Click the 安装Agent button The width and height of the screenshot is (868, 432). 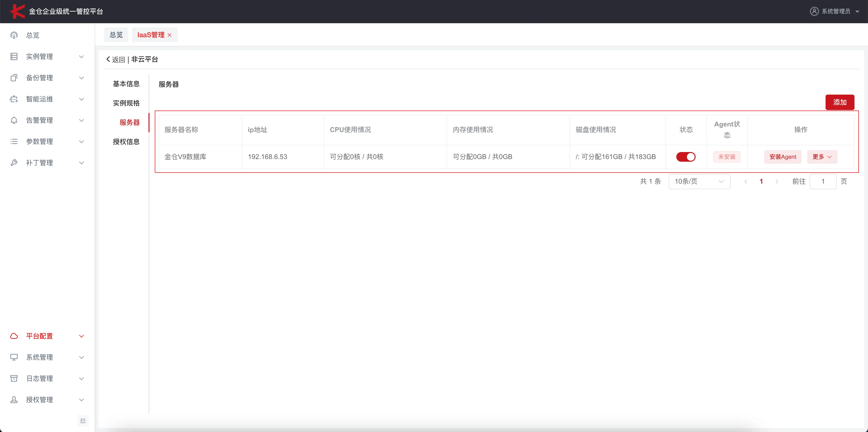click(x=782, y=157)
